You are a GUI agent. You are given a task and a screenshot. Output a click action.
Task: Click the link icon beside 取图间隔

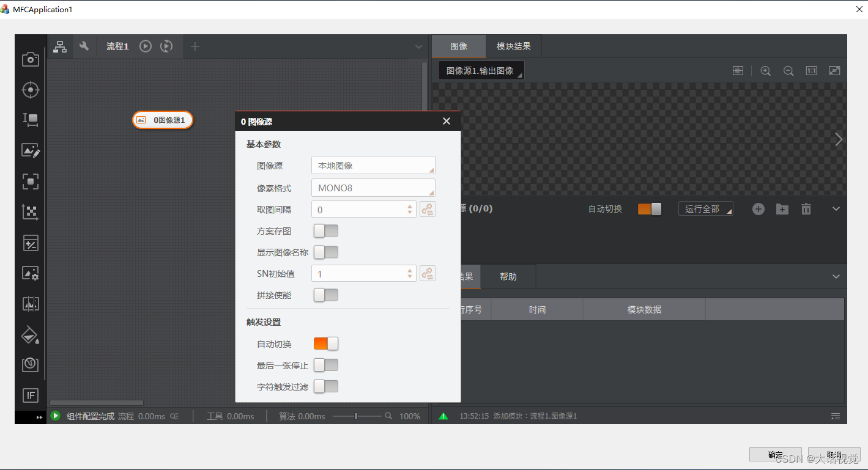point(428,210)
